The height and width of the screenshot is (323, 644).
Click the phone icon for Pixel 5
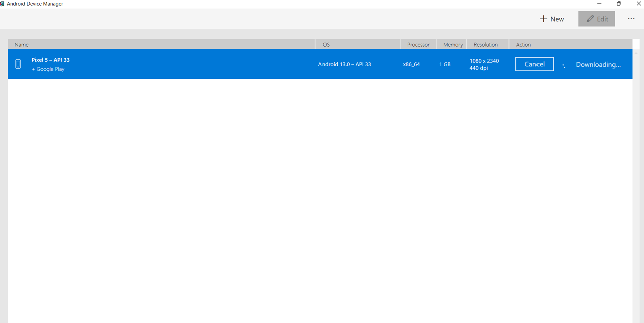tap(18, 64)
